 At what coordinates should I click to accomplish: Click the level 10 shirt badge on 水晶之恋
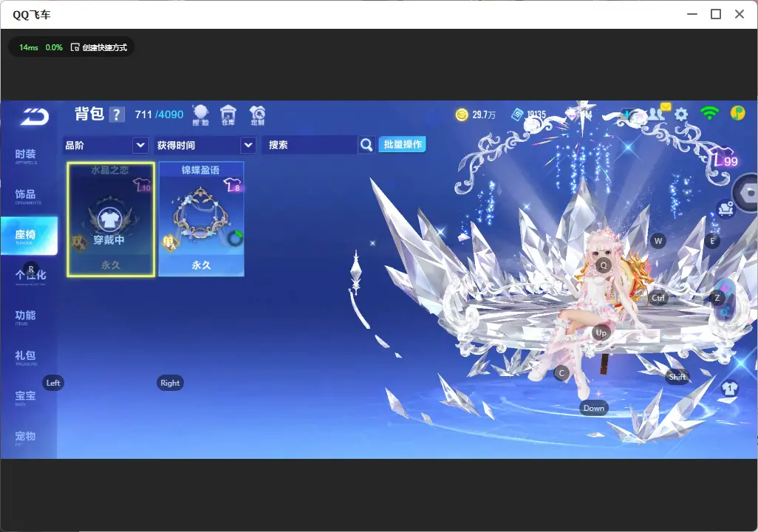tap(142, 185)
